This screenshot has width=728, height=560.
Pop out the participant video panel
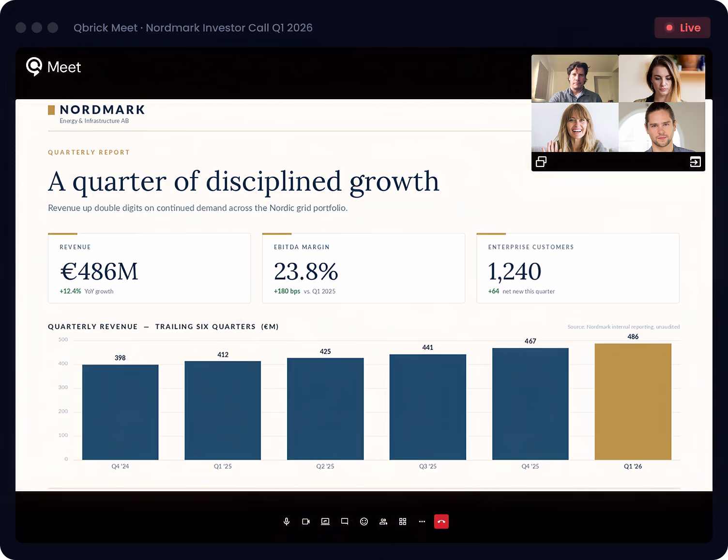pyautogui.click(x=541, y=162)
